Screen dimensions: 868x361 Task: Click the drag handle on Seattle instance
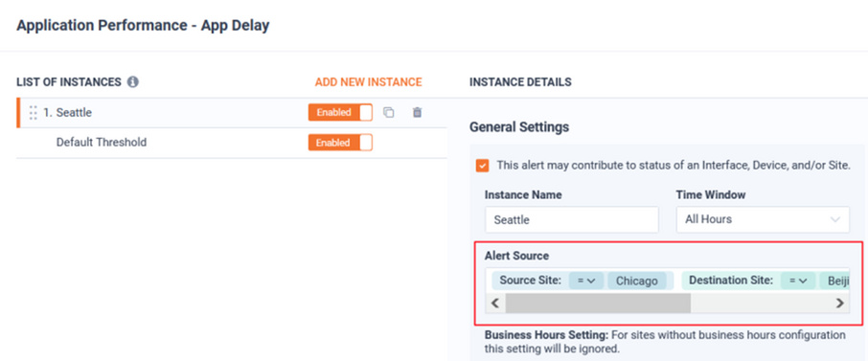pyautogui.click(x=34, y=112)
